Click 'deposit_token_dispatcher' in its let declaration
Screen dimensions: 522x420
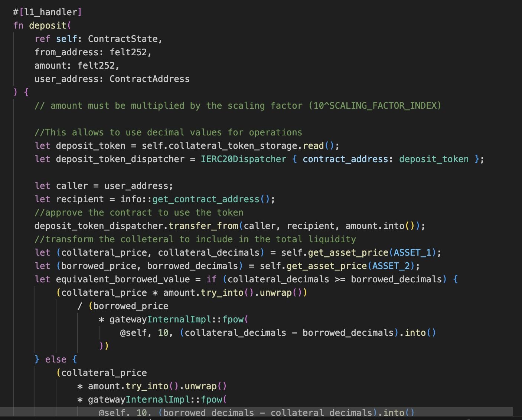(120, 159)
